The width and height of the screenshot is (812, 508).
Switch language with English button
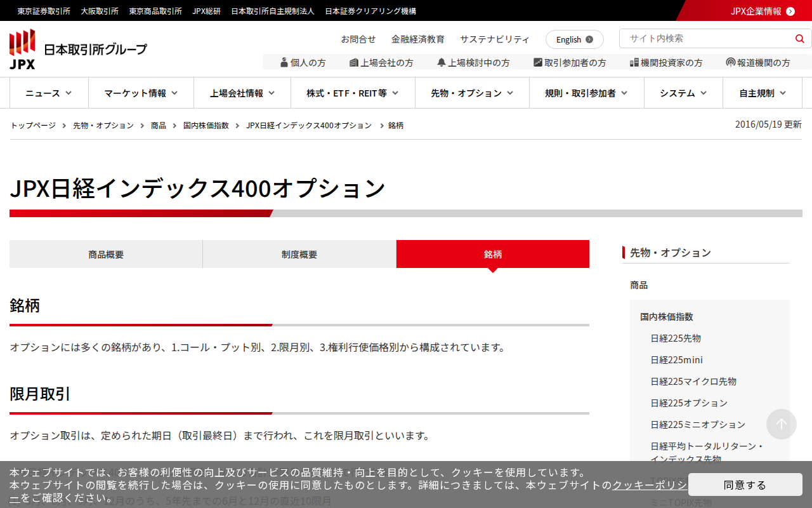[x=575, y=39]
